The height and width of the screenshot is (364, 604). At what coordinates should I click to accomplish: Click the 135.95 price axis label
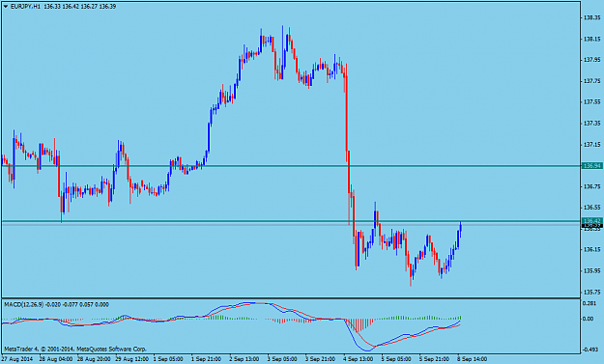592,271
